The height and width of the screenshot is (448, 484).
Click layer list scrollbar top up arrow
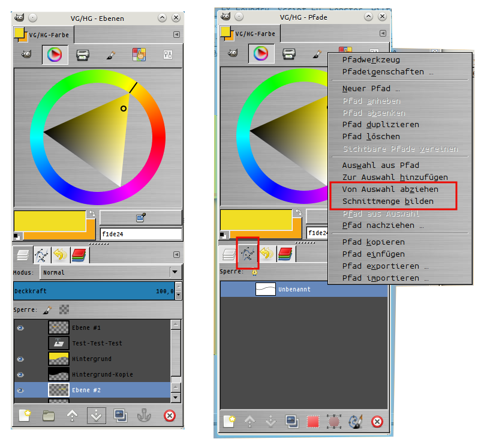coord(176,324)
